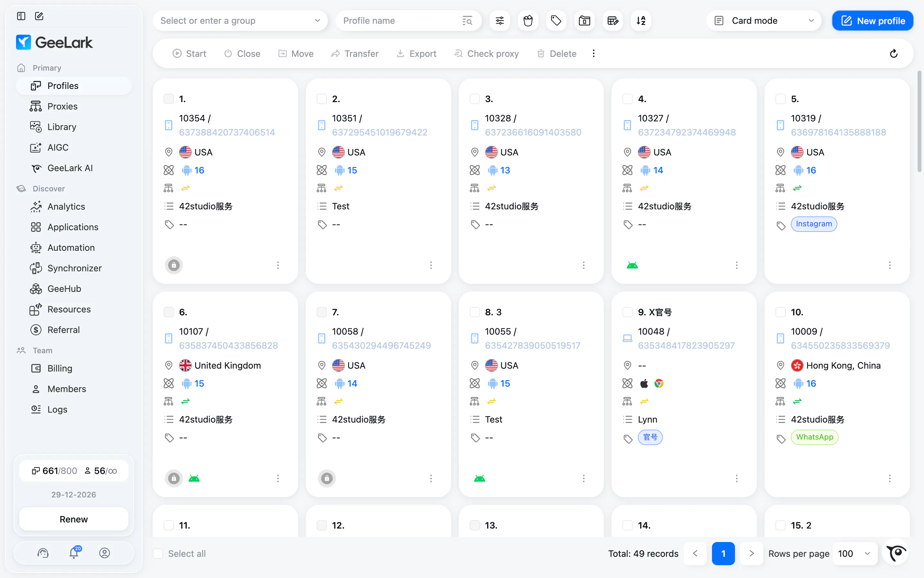The height and width of the screenshot is (578, 924).
Task: Go to the next page arrow
Action: click(751, 554)
